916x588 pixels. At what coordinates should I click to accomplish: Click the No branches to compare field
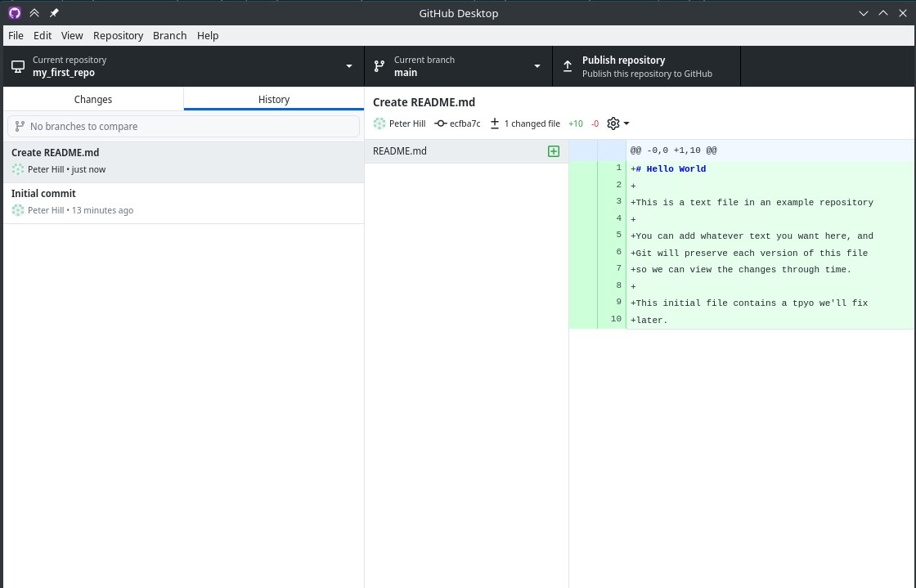(x=183, y=126)
